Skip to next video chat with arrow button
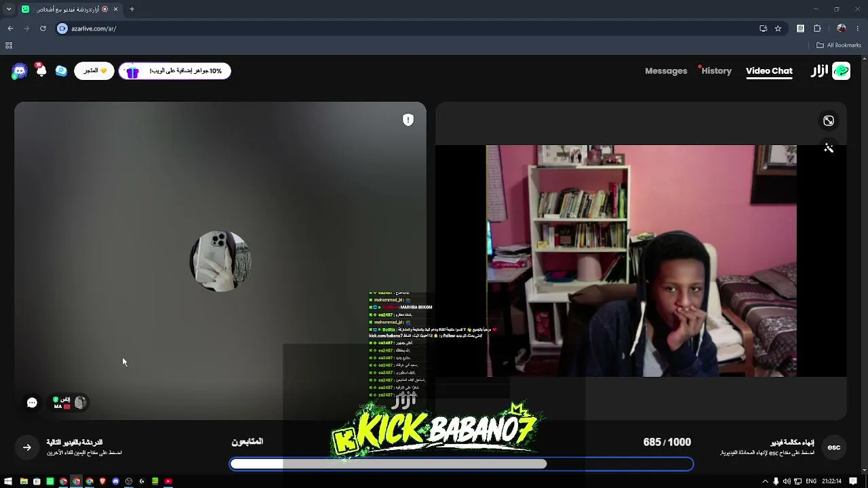This screenshot has height=488, width=868. tap(27, 447)
